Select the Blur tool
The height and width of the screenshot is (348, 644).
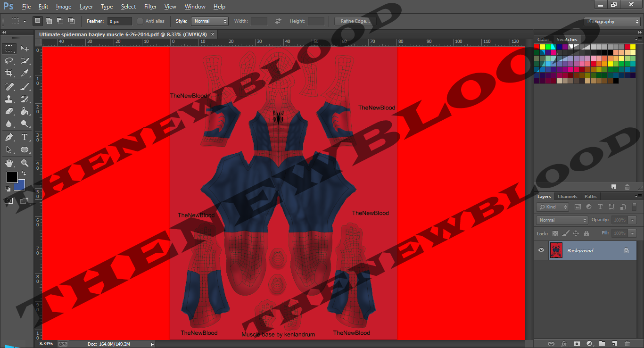(x=9, y=124)
